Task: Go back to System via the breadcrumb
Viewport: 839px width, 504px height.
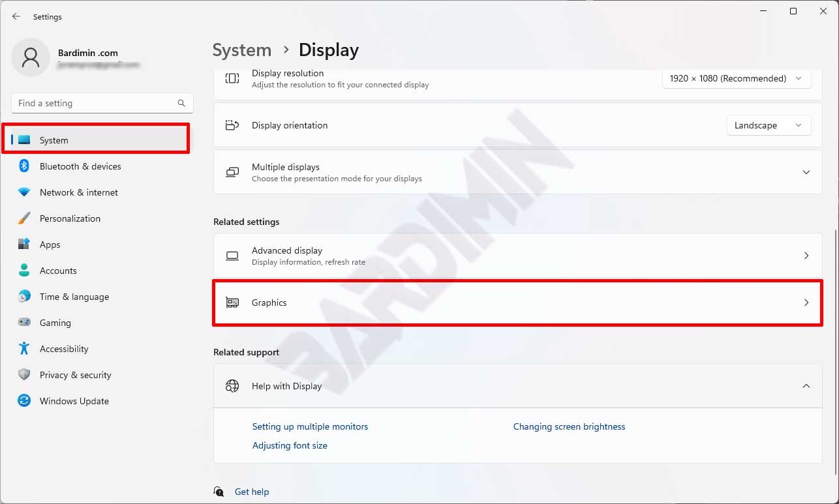Action: coord(242,50)
